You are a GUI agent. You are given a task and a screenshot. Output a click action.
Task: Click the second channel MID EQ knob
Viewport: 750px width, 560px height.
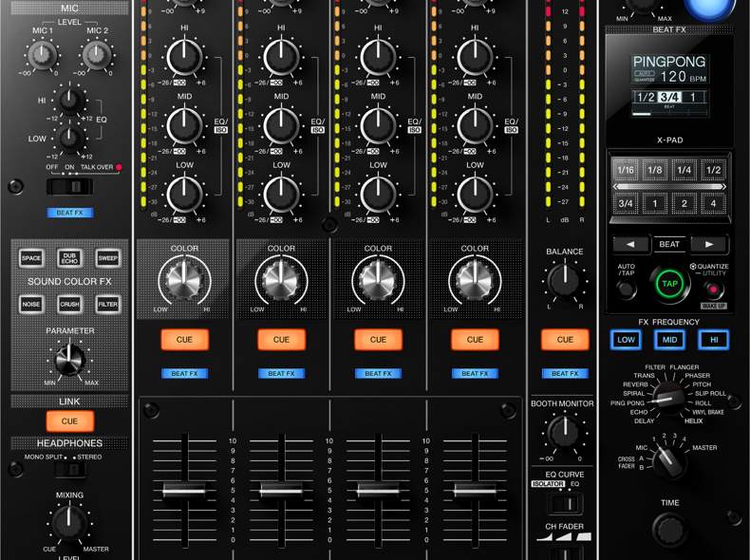(x=281, y=126)
